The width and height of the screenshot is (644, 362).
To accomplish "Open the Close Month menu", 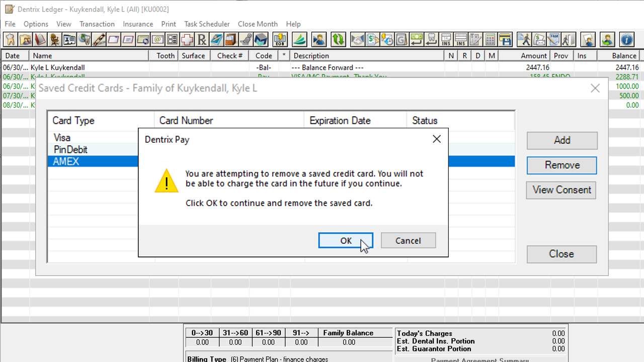I will click(258, 24).
